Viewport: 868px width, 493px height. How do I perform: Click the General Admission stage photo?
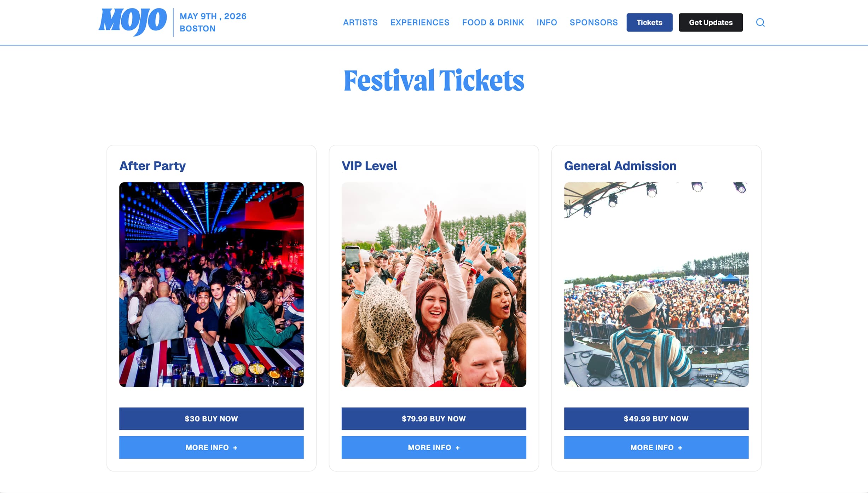point(656,283)
